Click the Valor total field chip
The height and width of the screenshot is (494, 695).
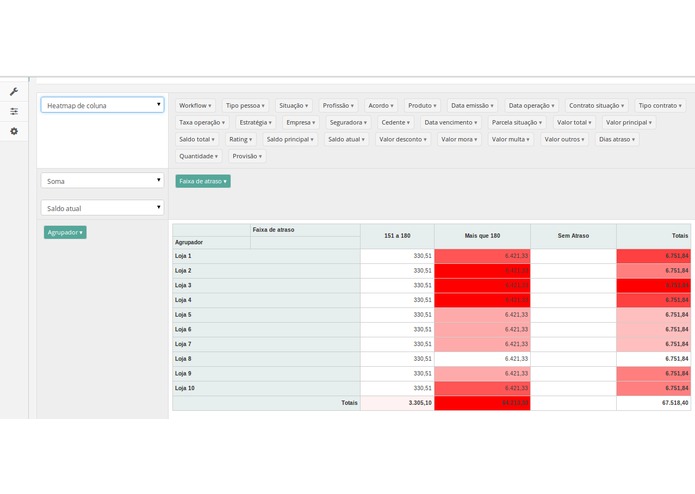point(574,122)
